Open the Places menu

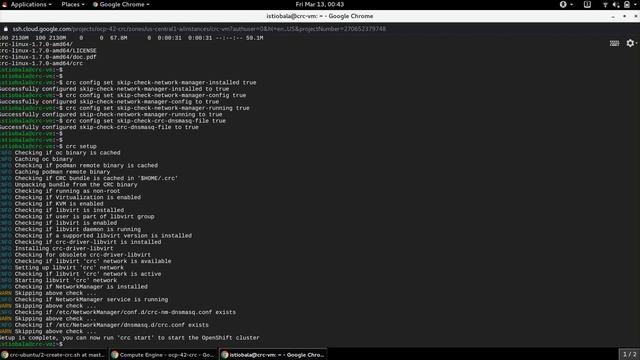[73, 4]
